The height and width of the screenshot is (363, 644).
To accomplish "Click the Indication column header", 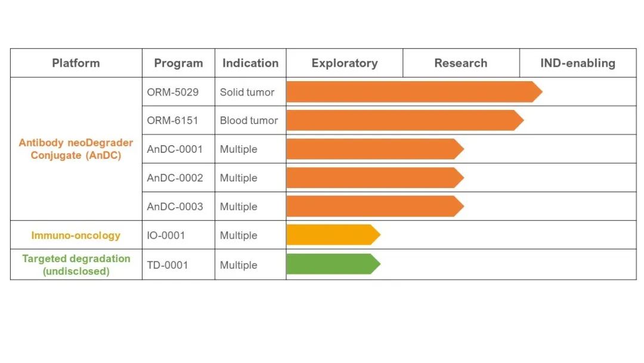I will [250, 63].
